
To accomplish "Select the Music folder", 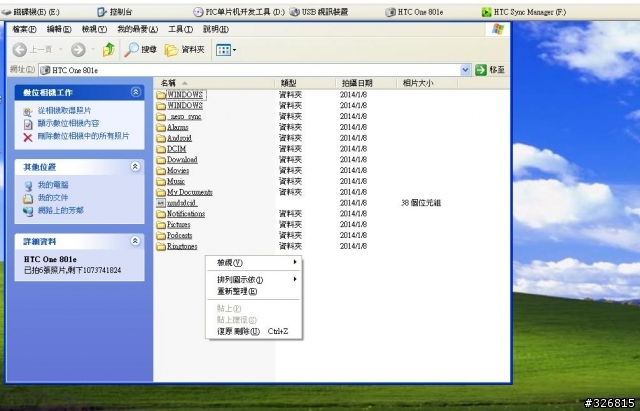I will coord(176,181).
